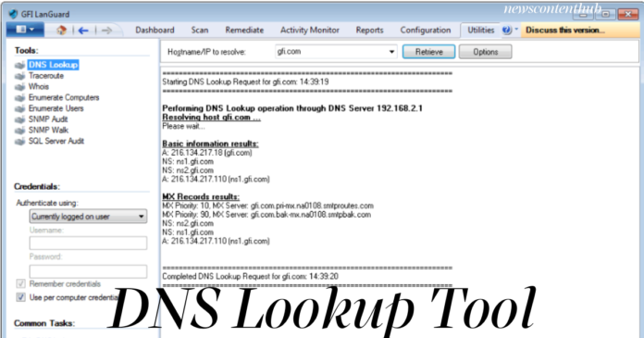Click the icon beside Enumerate Computers
Screen dimensions: 644x338
click(19, 98)
